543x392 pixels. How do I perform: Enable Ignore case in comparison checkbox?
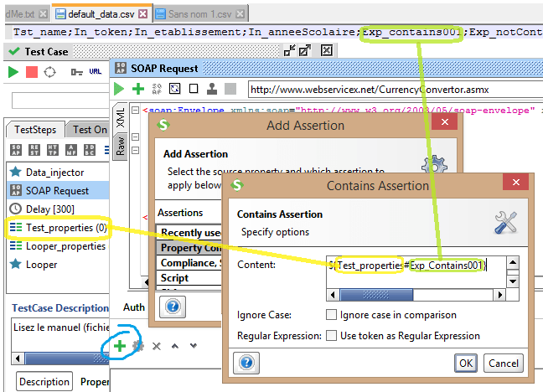coord(331,315)
